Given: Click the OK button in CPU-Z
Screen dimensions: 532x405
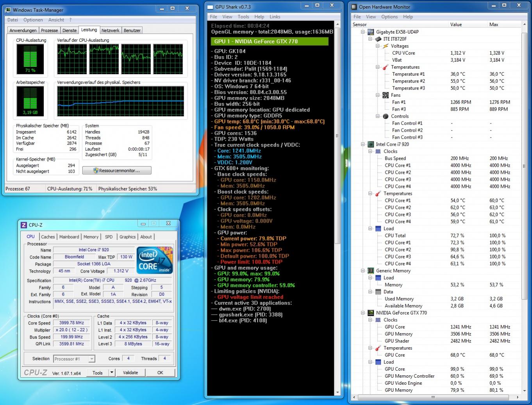Looking at the screenshot, I should click(160, 373).
